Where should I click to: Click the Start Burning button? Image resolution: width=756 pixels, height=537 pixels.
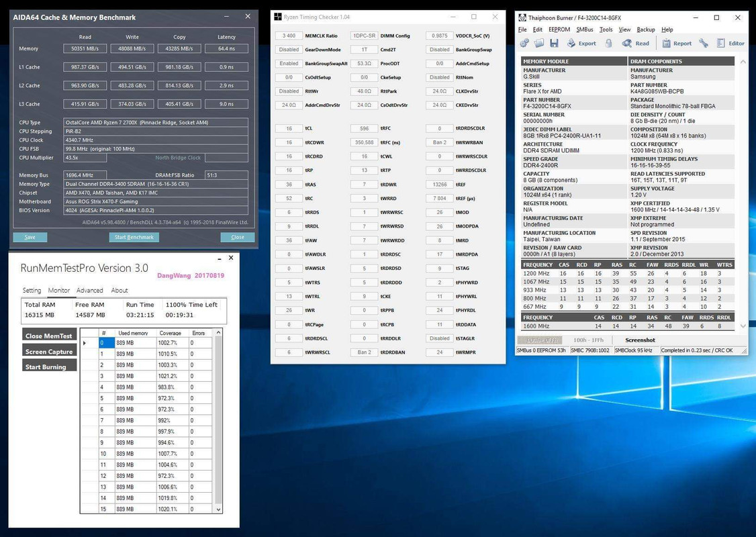(x=49, y=367)
